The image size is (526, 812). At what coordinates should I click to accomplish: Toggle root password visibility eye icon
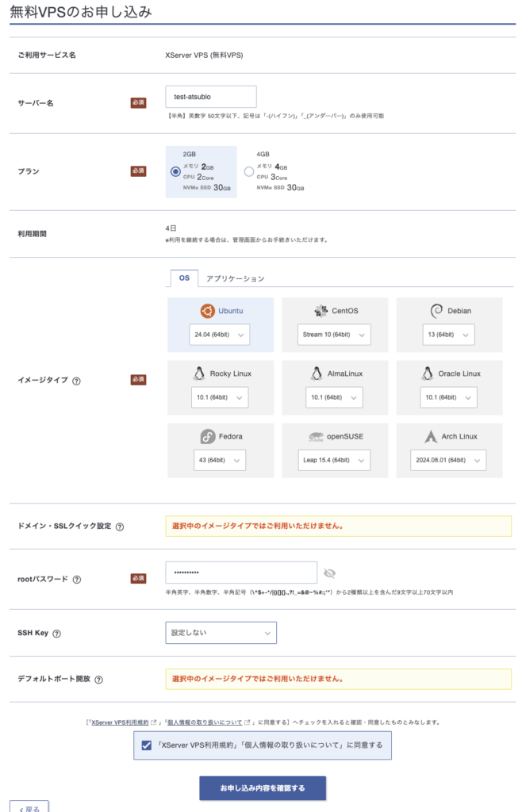point(330,573)
